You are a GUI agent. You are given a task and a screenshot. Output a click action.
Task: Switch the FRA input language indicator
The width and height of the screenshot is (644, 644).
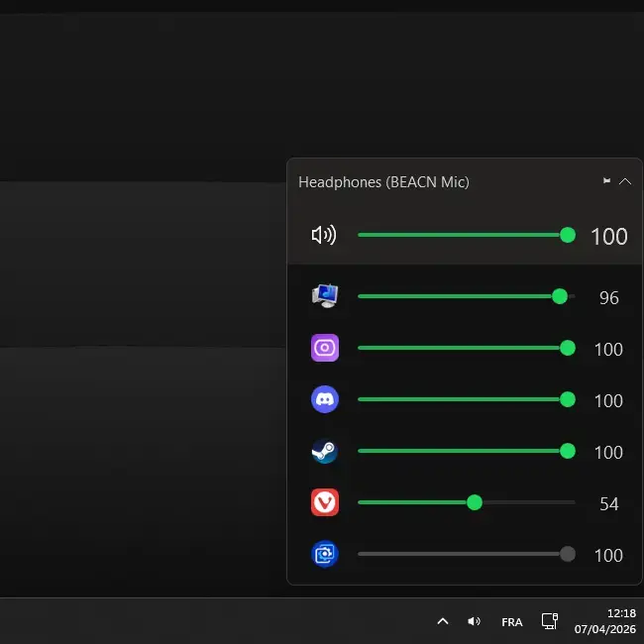click(x=512, y=622)
